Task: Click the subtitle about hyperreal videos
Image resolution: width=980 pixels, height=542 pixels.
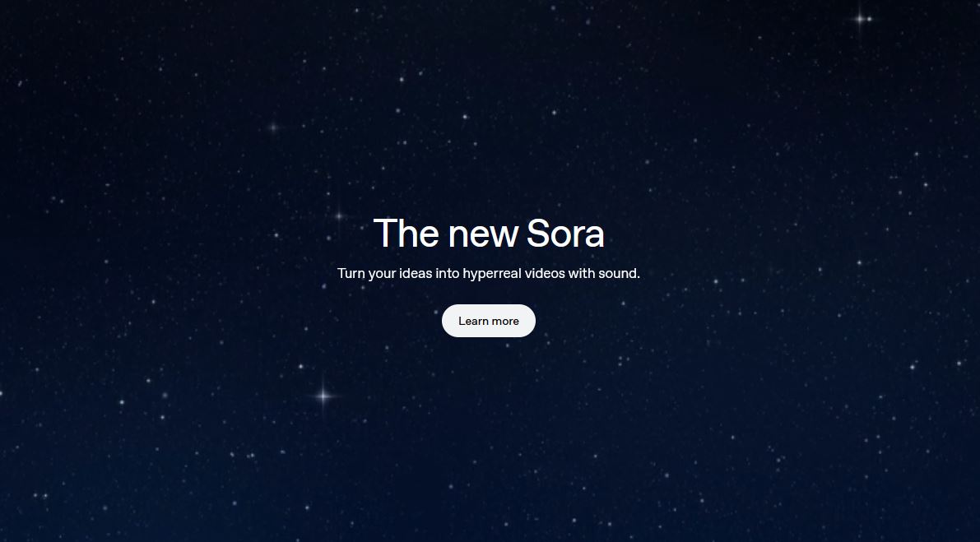Action: 489,274
